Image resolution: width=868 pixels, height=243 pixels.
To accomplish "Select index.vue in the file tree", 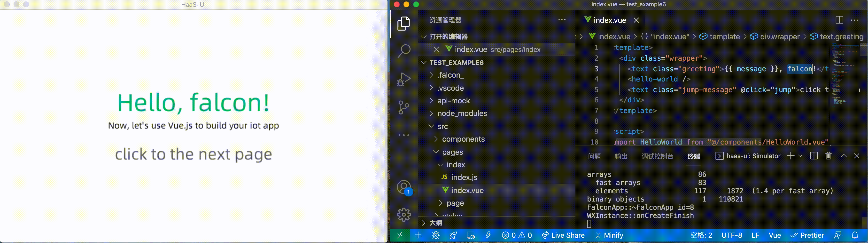I will tap(497, 190).
